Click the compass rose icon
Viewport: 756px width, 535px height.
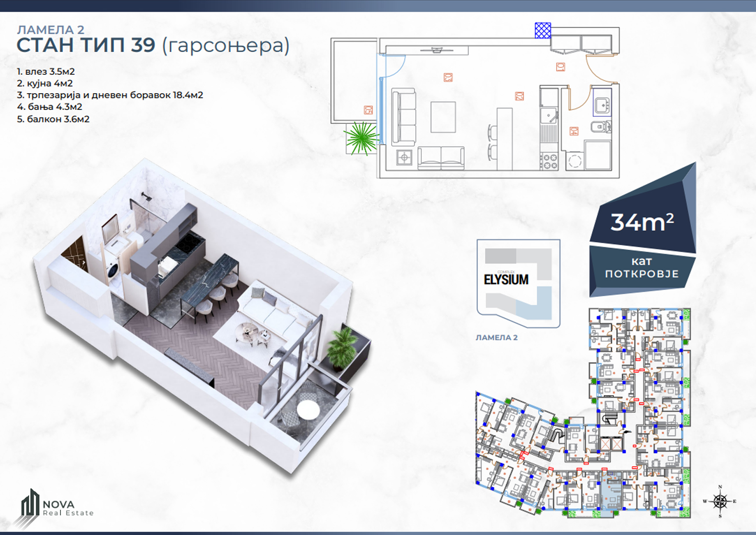tap(720, 501)
